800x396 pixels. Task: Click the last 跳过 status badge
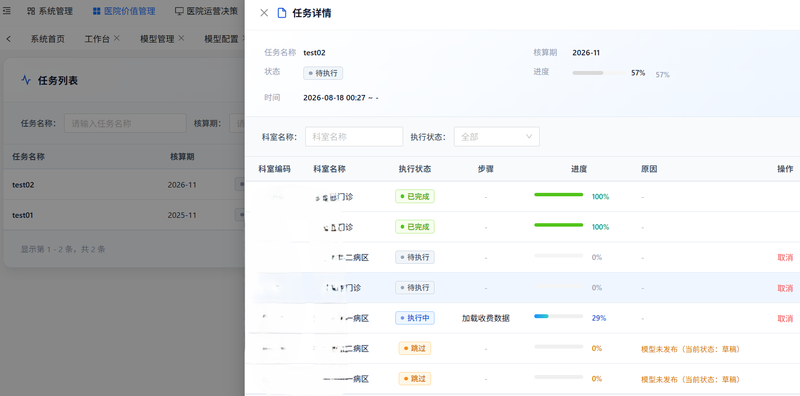coord(415,379)
